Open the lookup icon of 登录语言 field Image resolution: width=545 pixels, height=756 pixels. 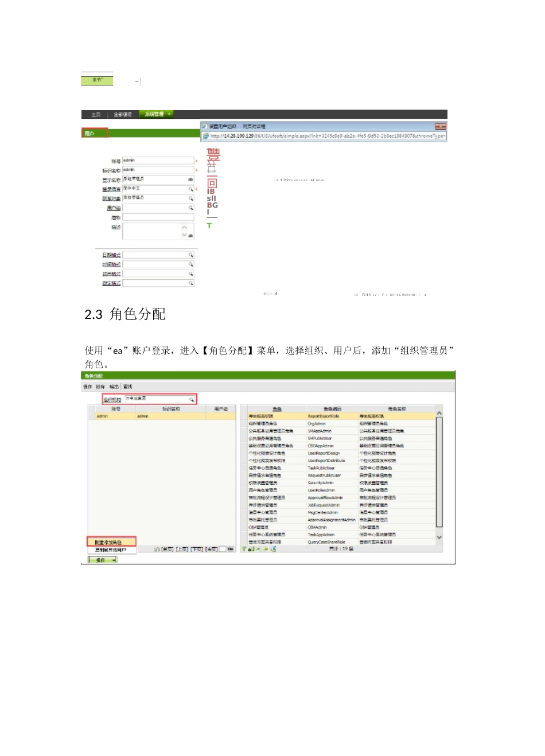point(191,189)
